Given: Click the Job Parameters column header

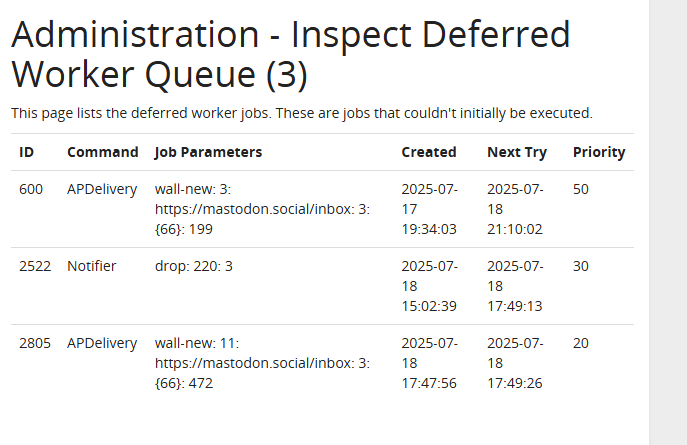Looking at the screenshot, I should coord(208,152).
